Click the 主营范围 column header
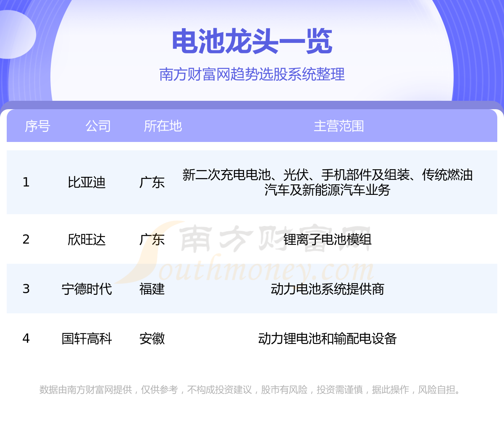This screenshot has height=441, width=504. pos(339,126)
